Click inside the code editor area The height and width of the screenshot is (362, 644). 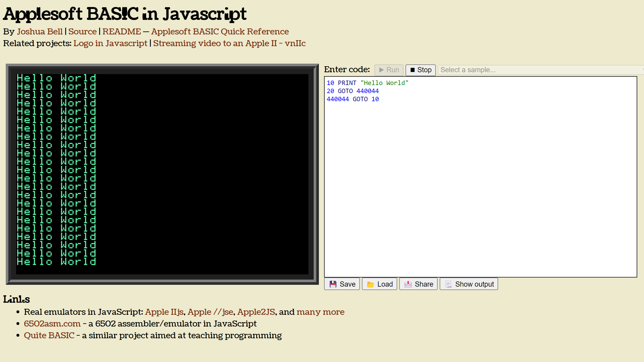click(x=480, y=177)
